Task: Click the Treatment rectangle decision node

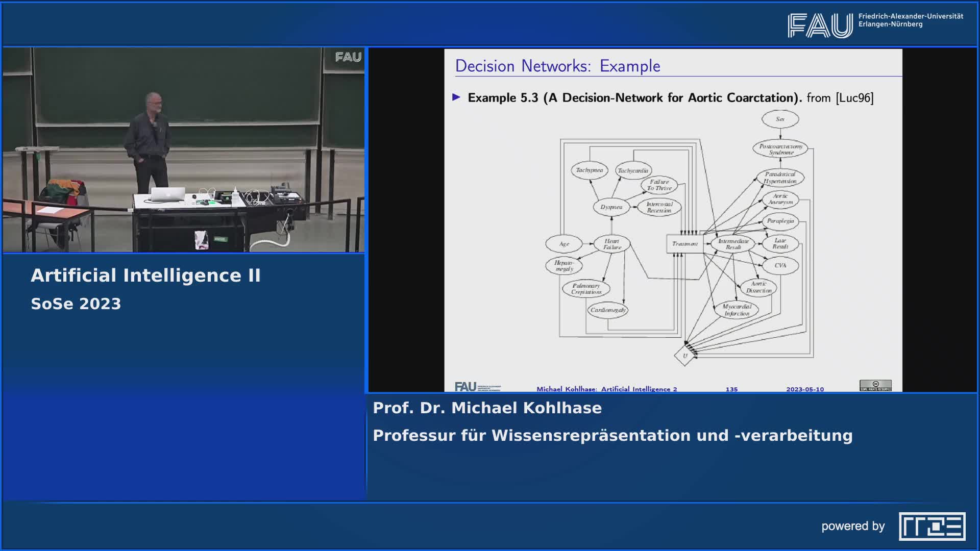Action: 684,244
